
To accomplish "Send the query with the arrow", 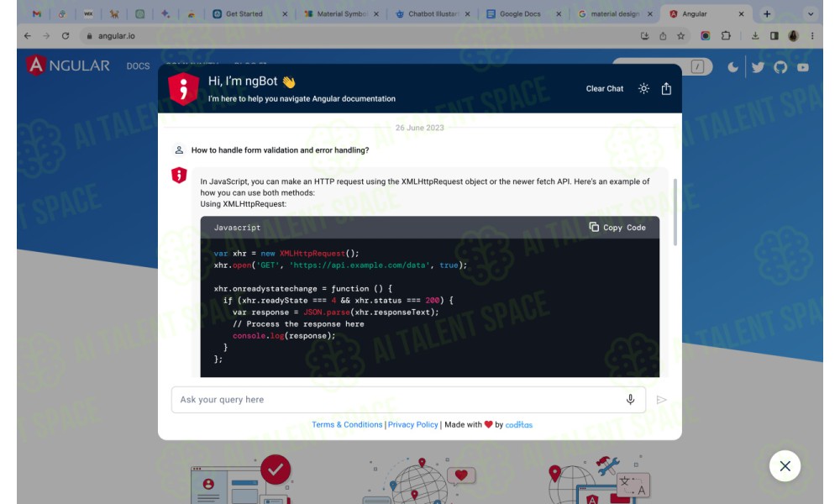I will (x=662, y=400).
